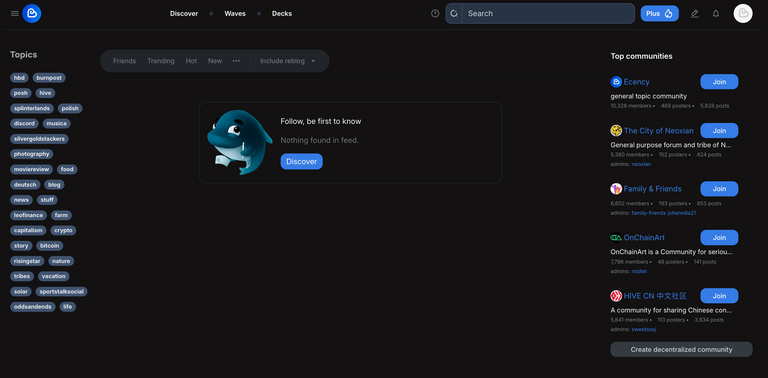The width and height of the screenshot is (768, 378).
Task: Click the help icon beside search
Action: click(435, 14)
